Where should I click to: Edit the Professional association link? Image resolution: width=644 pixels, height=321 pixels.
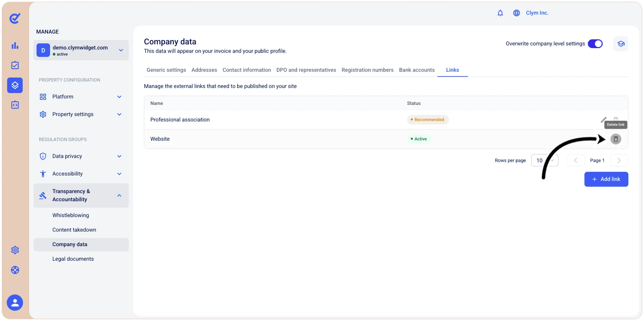point(603,120)
